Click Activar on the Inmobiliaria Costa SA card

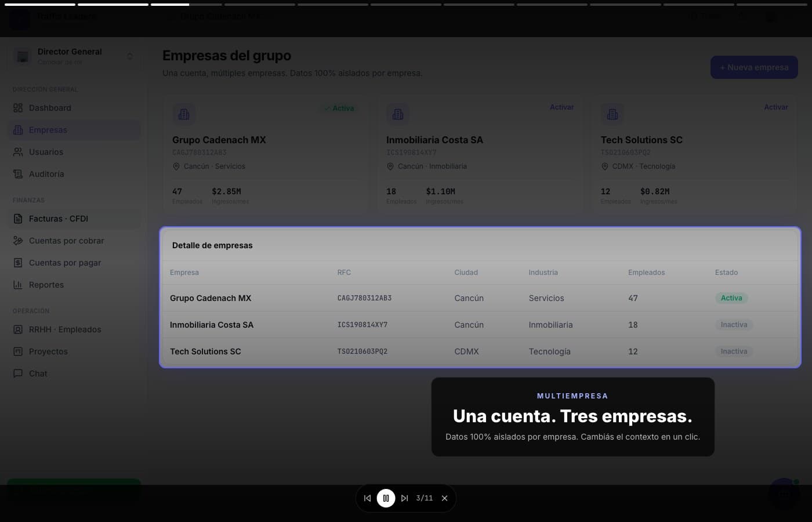(561, 107)
